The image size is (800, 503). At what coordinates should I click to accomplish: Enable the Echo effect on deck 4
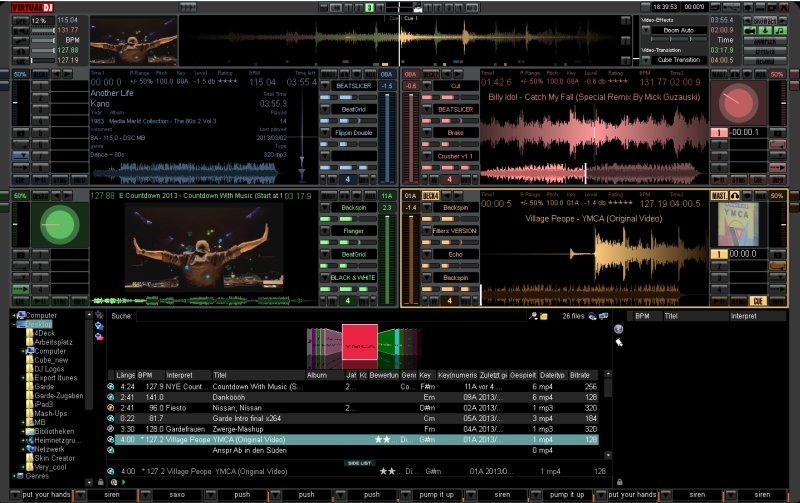point(455,255)
